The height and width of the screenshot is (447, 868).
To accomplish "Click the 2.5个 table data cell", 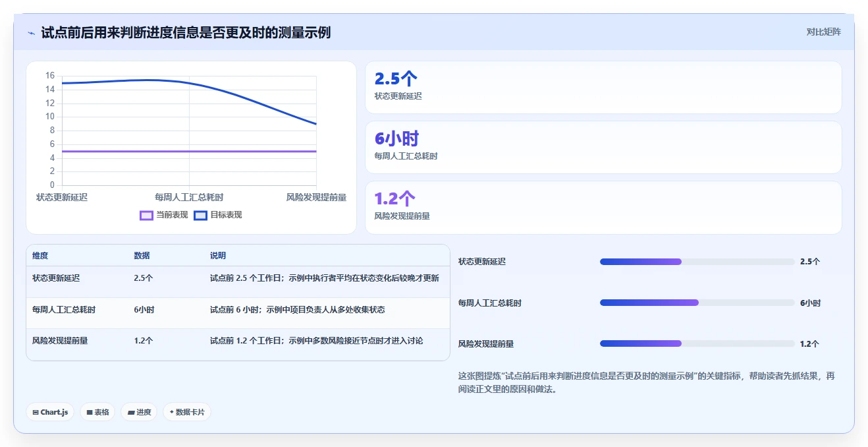I will (x=144, y=278).
